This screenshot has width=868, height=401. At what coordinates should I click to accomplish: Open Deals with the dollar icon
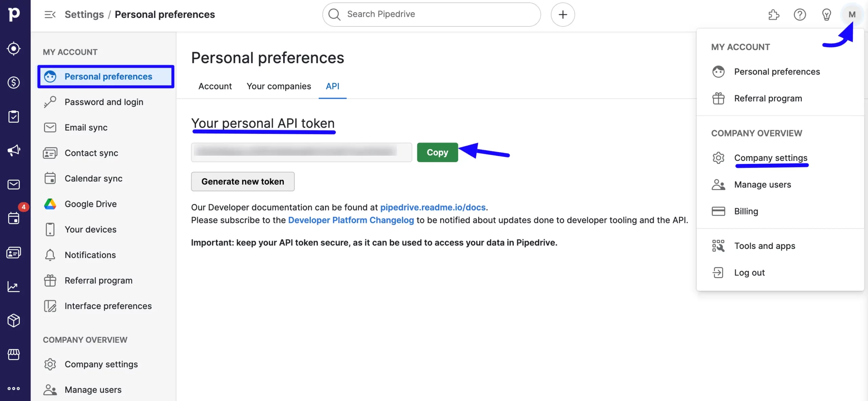[14, 82]
